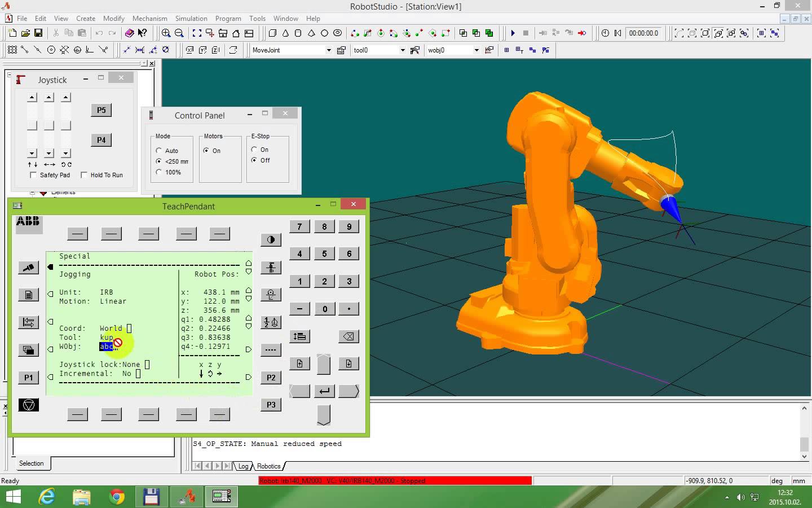Screen dimensions: 812x508
Task: Click the P4 joystick button
Action: 101,140
